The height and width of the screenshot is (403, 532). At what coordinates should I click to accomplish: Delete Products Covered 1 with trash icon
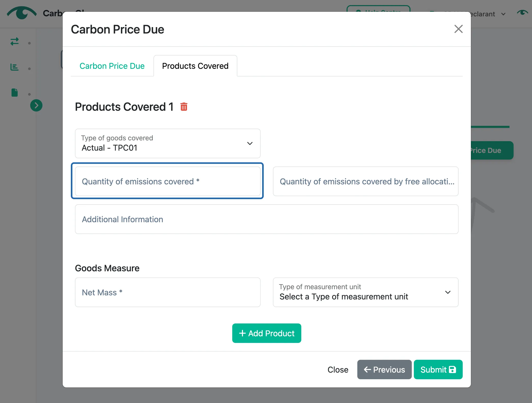pos(184,107)
